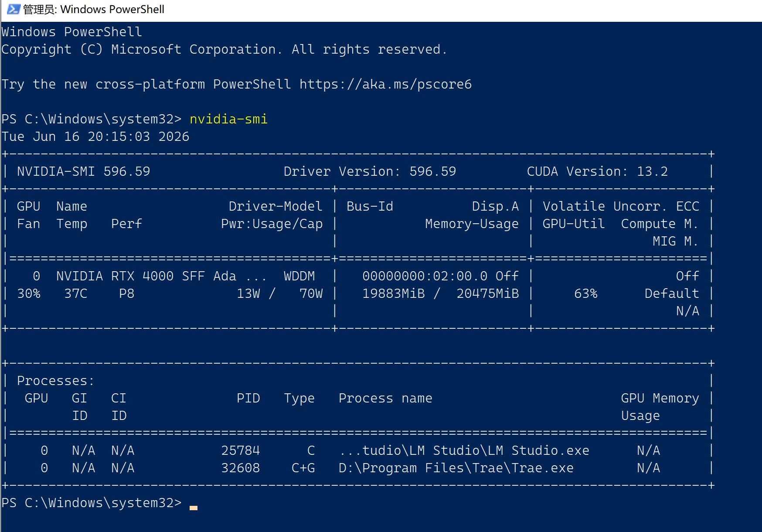Viewport: 762px width, 532px height.
Task: Click the window title 'Windows PowerShell'
Action: [112, 9]
